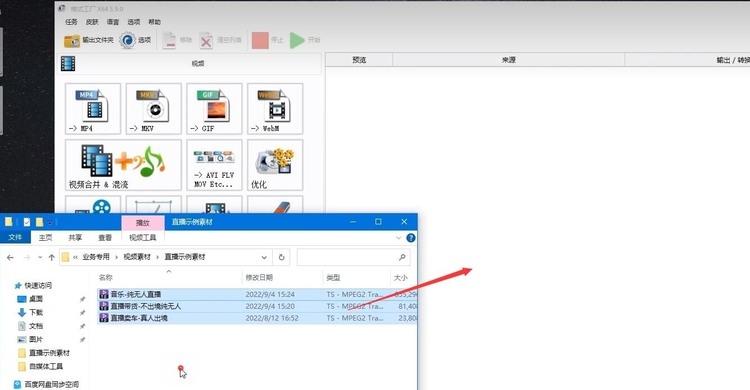Switch to the 共享 ribbon tab

point(75,237)
